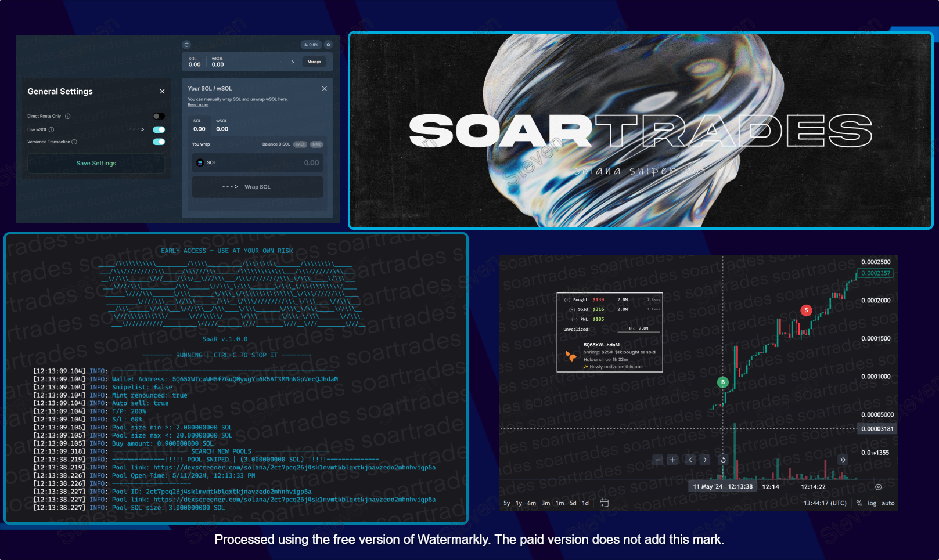Turn off the Use wSOL toggle
This screenshot has width=939, height=560.
coord(159,129)
